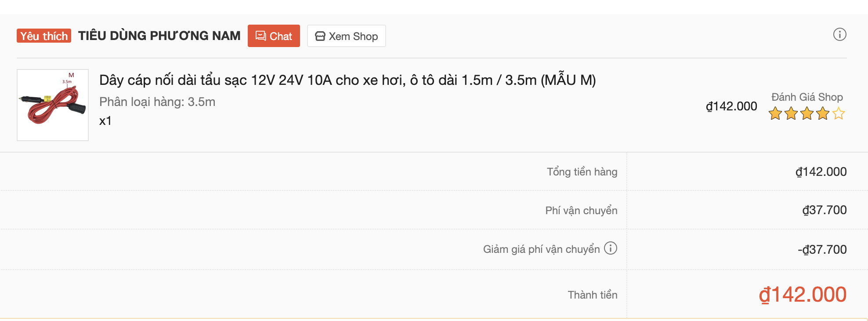Image resolution: width=868 pixels, height=321 pixels.
Task: Click the Xem Shop button
Action: pyautogui.click(x=346, y=36)
